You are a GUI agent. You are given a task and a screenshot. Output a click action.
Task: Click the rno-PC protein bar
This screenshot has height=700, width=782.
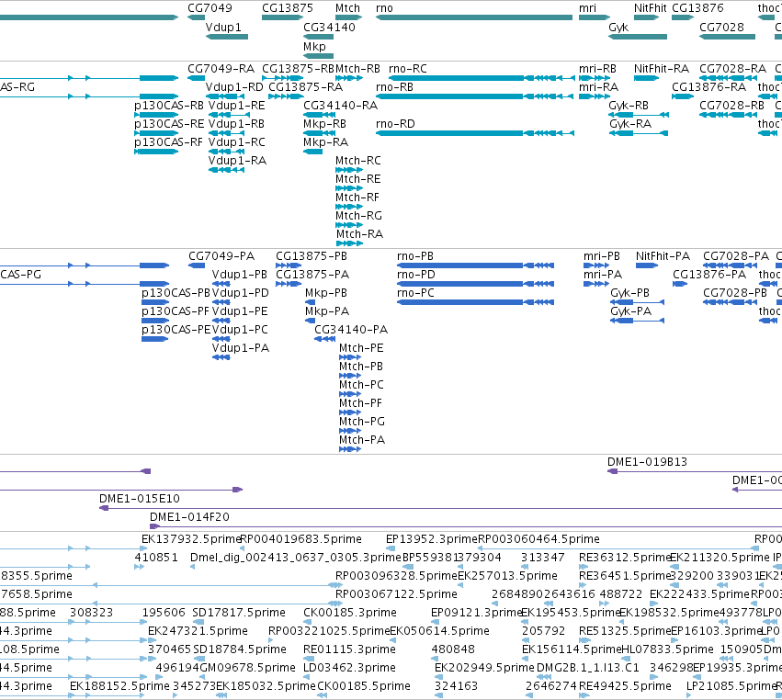tap(475, 302)
